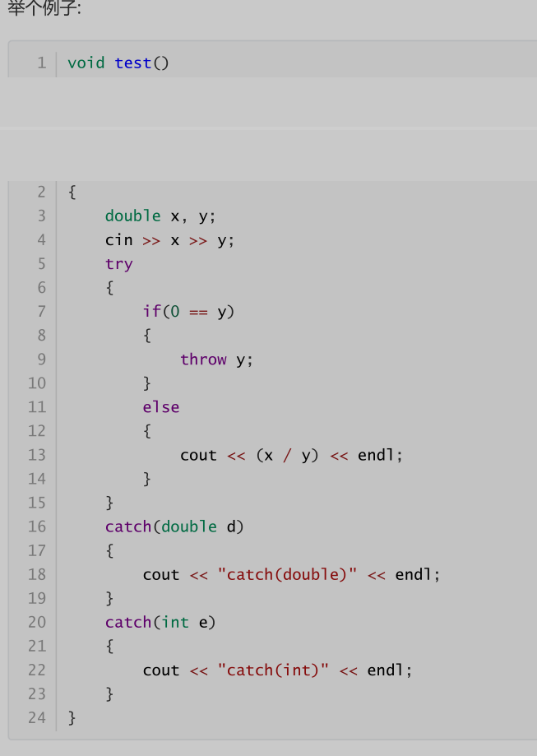Click the closing brace on line 24
The width and height of the screenshot is (537, 756).
tap(72, 718)
